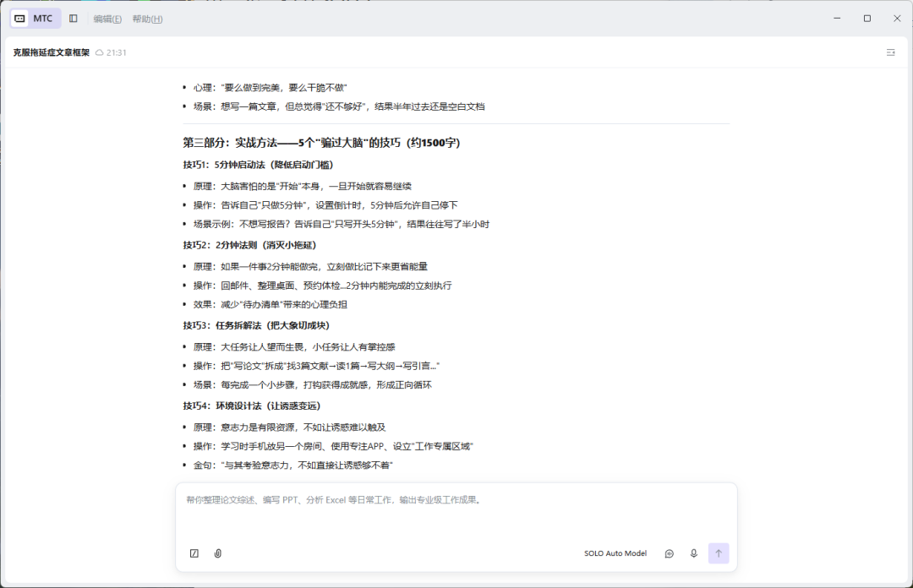Image resolution: width=913 pixels, height=588 pixels.
Task: Open the SOLO Auto Model selector
Action: (615, 553)
